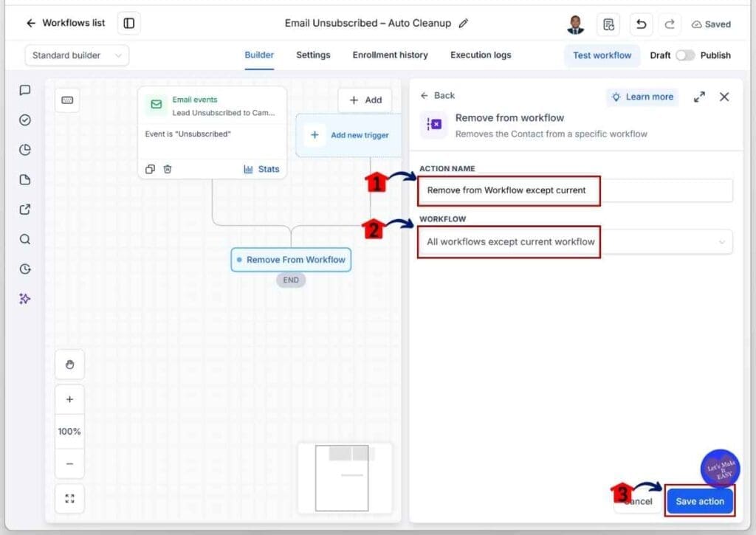
Task: Open the clock history sidebar icon
Action: (x=25, y=269)
